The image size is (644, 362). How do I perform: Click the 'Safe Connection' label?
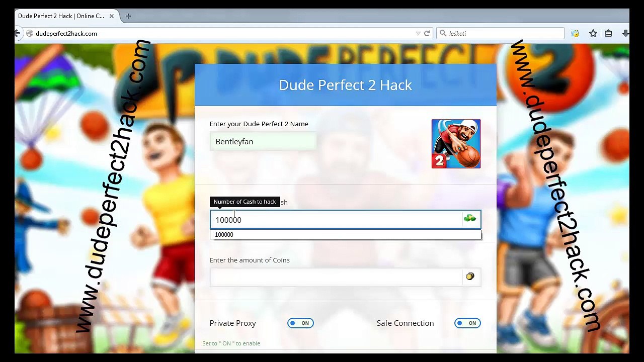pyautogui.click(x=405, y=323)
